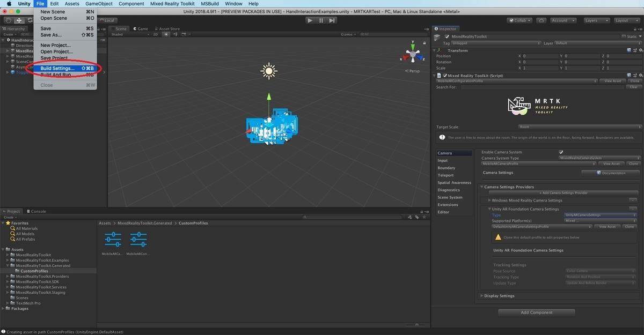Open the Target Scale Room dropdown
The image size is (644, 335).
click(580, 127)
